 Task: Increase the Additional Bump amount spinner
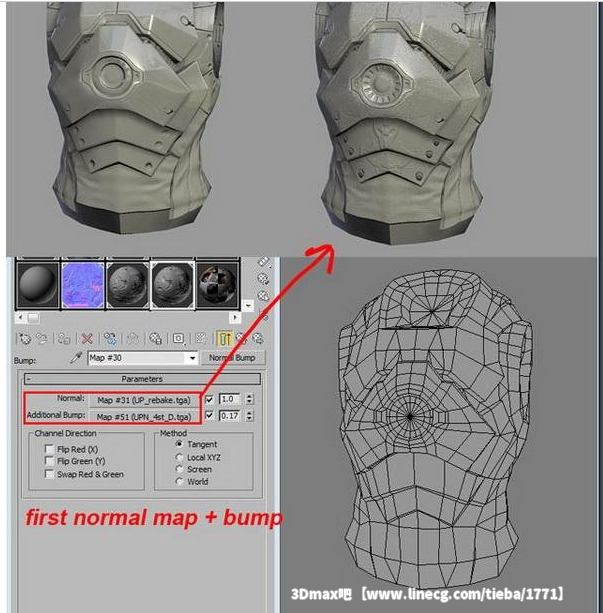pos(249,412)
